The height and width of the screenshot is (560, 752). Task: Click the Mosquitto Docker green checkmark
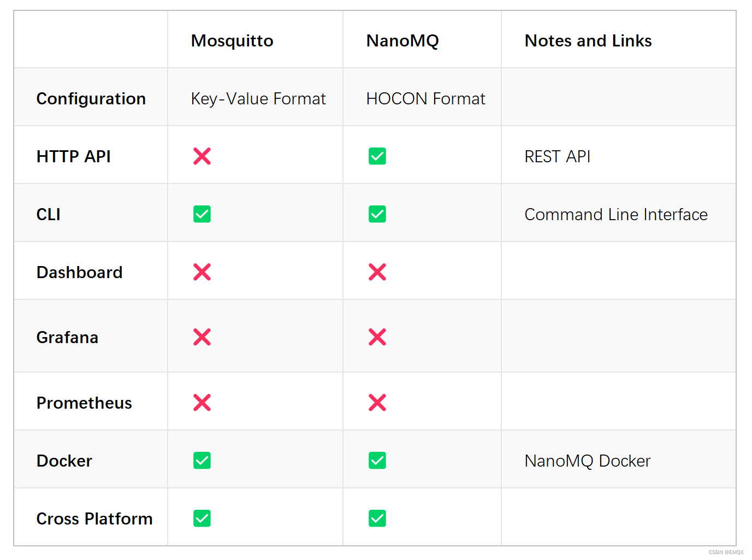202,461
